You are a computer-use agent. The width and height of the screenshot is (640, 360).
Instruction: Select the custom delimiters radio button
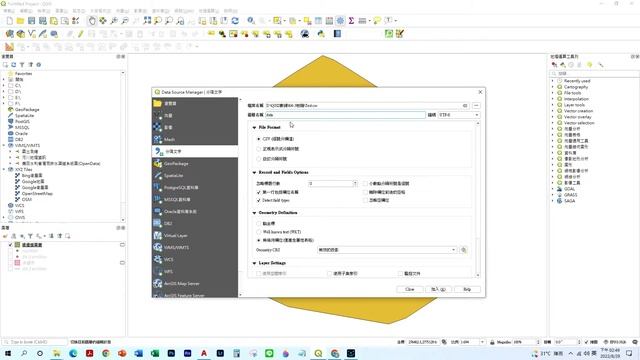coord(259,159)
